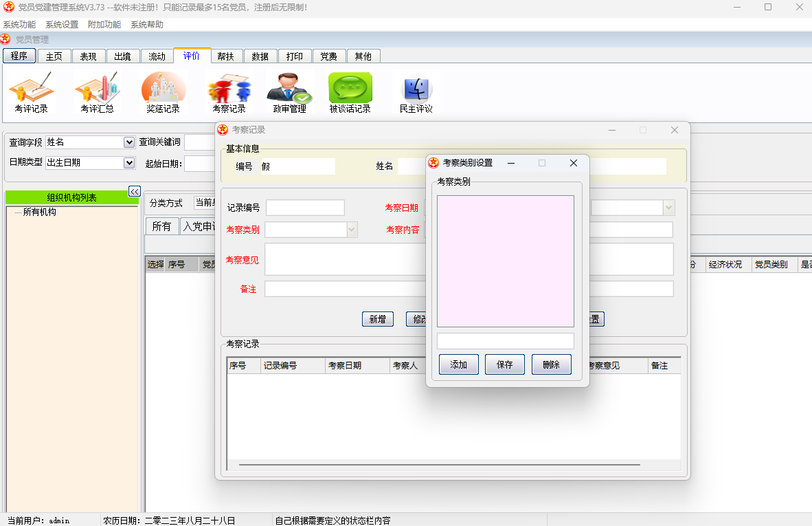Open the 政审管理 toolbar icon
The height and width of the screenshot is (526, 812).
pyautogui.click(x=289, y=92)
